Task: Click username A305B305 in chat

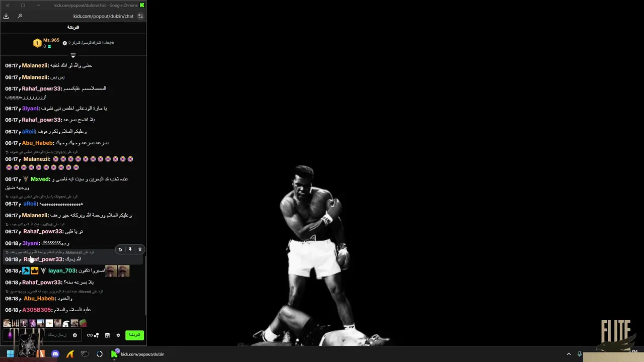Action: tap(36, 310)
